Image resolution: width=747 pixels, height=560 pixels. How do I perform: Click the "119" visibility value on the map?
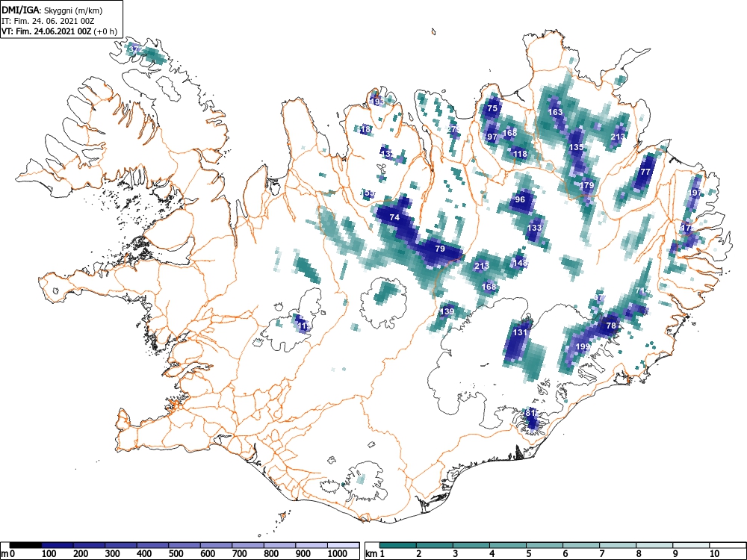[x=304, y=326]
